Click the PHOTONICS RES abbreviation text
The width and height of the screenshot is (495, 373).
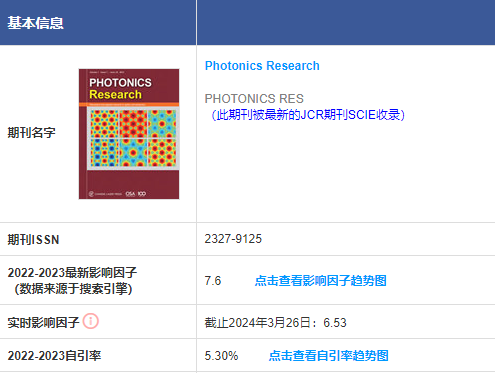coord(254,99)
